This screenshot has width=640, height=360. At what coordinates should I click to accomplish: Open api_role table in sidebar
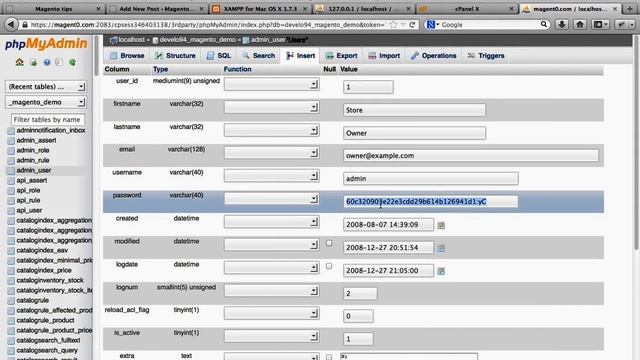click(28, 190)
